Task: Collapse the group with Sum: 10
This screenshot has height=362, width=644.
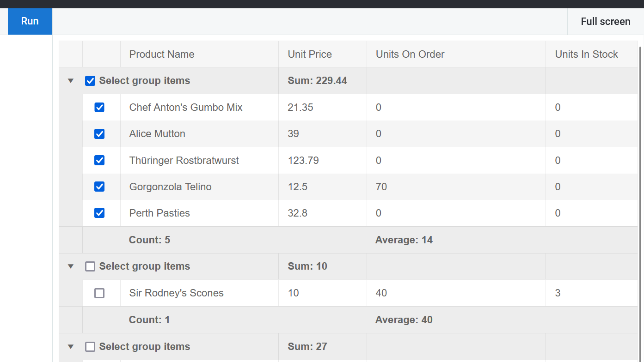Action: pyautogui.click(x=71, y=266)
